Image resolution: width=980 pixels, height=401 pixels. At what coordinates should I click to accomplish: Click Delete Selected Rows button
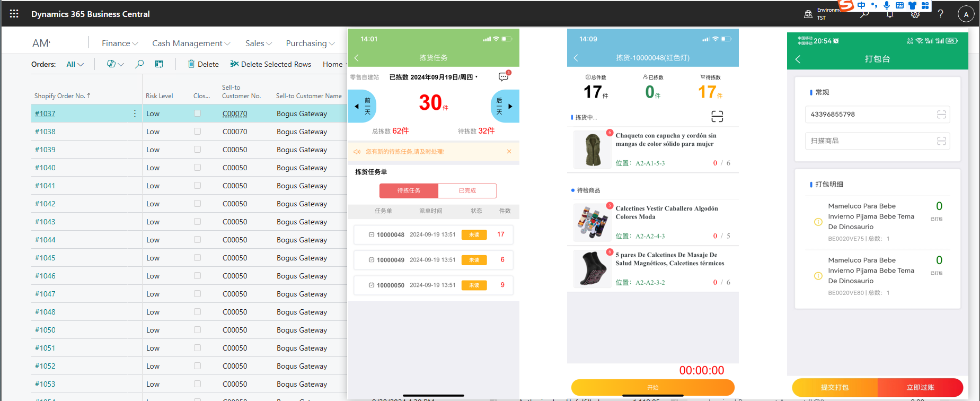(x=271, y=64)
